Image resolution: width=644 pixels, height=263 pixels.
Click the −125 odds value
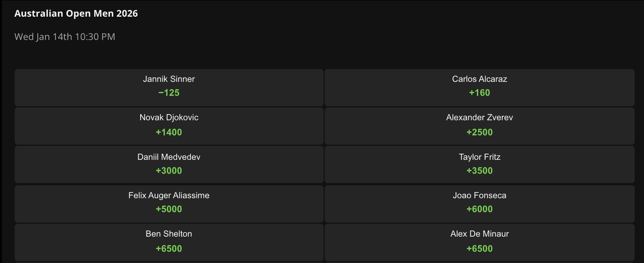point(169,93)
